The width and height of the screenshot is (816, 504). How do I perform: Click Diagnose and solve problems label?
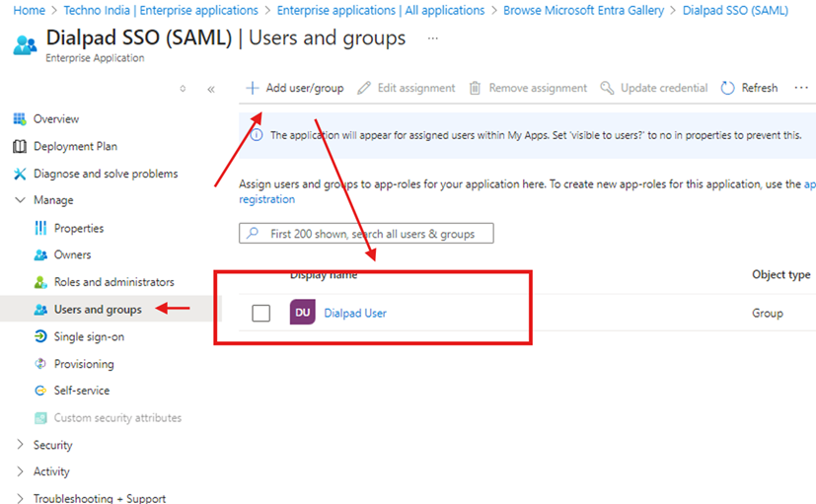click(x=106, y=174)
